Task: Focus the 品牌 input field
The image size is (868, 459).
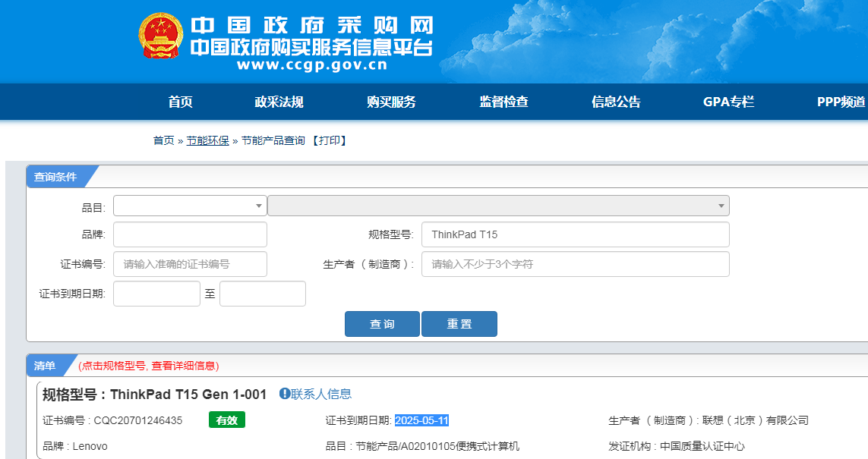Action: click(190, 234)
